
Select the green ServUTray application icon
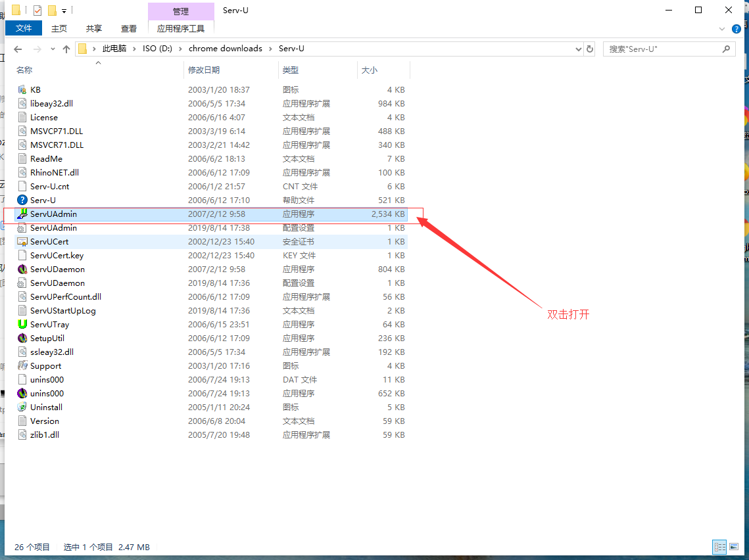click(22, 324)
